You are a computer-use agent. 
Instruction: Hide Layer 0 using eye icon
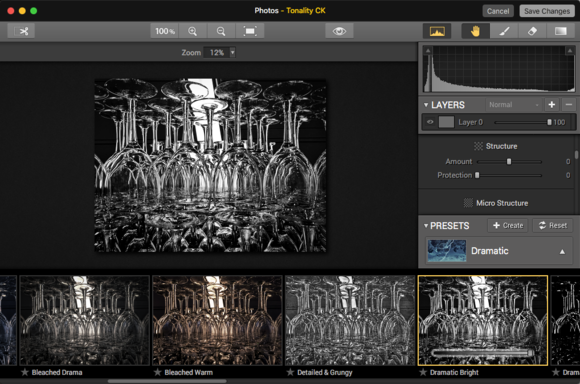430,122
